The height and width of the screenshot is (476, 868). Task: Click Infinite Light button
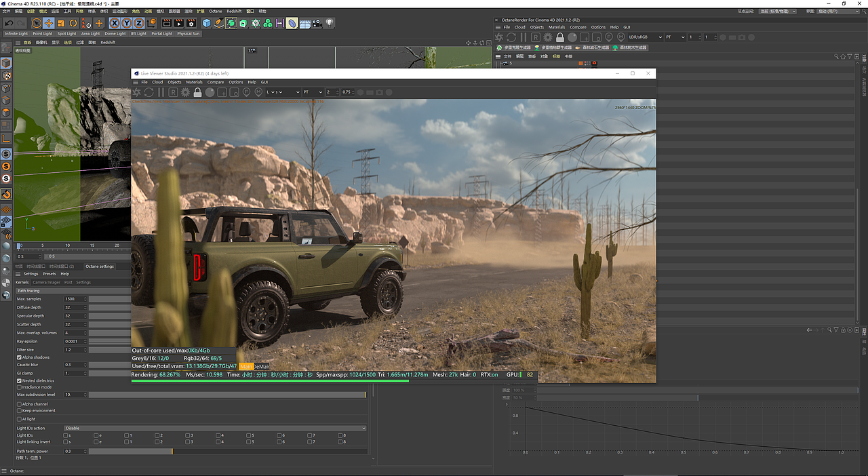point(16,33)
